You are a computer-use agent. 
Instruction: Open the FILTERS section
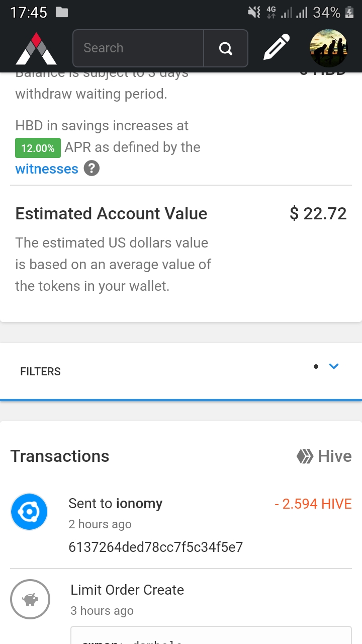point(41,371)
